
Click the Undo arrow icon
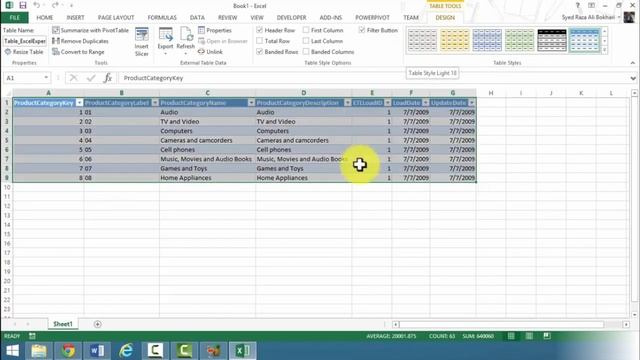point(37,5)
